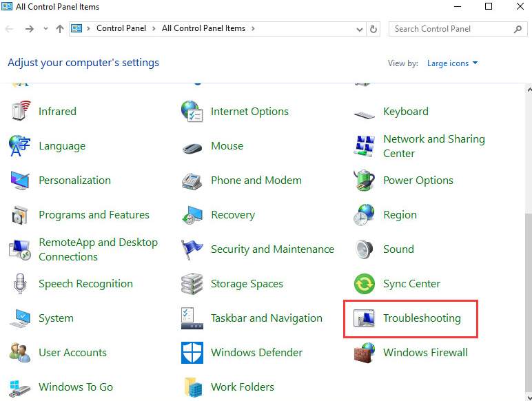Screen dimensions: 532x401
Task: Maximize the All Control Panel Items window
Action: coord(489,6)
